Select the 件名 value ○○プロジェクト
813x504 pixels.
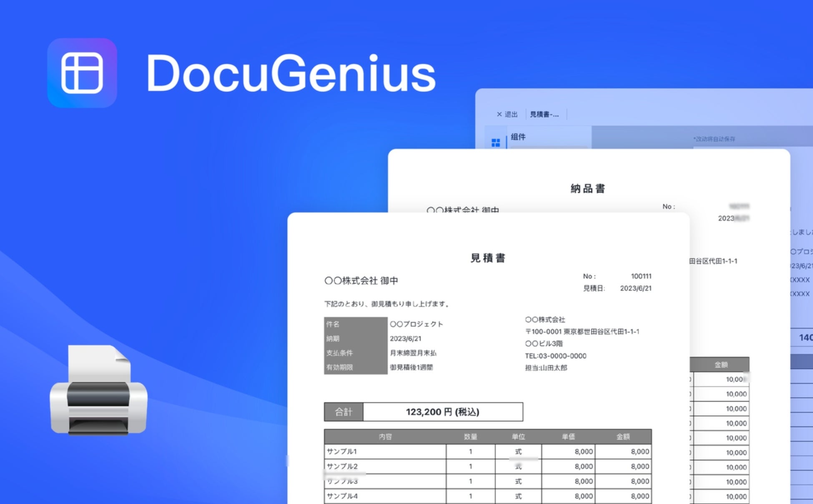click(416, 324)
